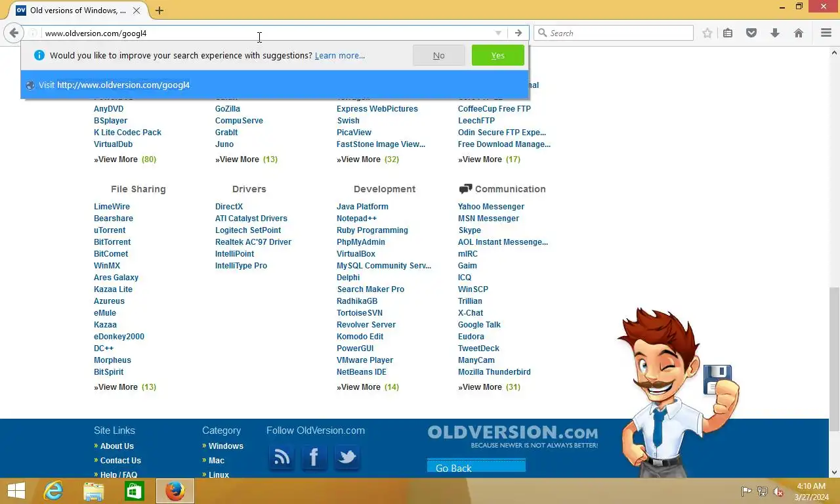Open the K Lite Codec Pack link
This screenshot has height=504, width=840.
coord(127,133)
